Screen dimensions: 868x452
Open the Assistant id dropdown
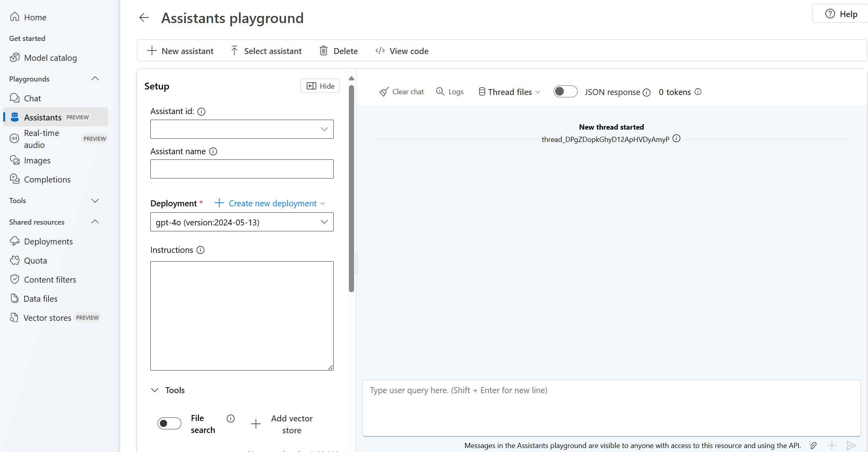242,129
